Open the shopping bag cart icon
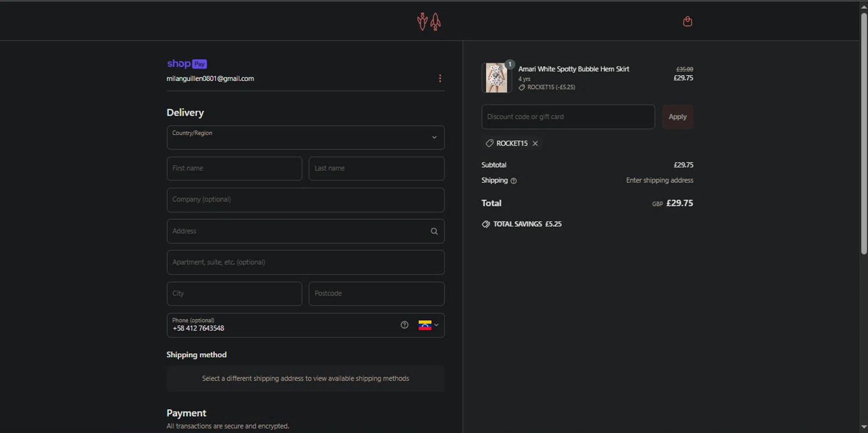 click(x=687, y=21)
